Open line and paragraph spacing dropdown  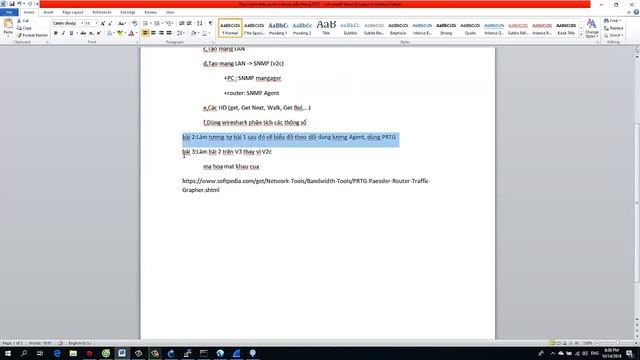pos(180,33)
